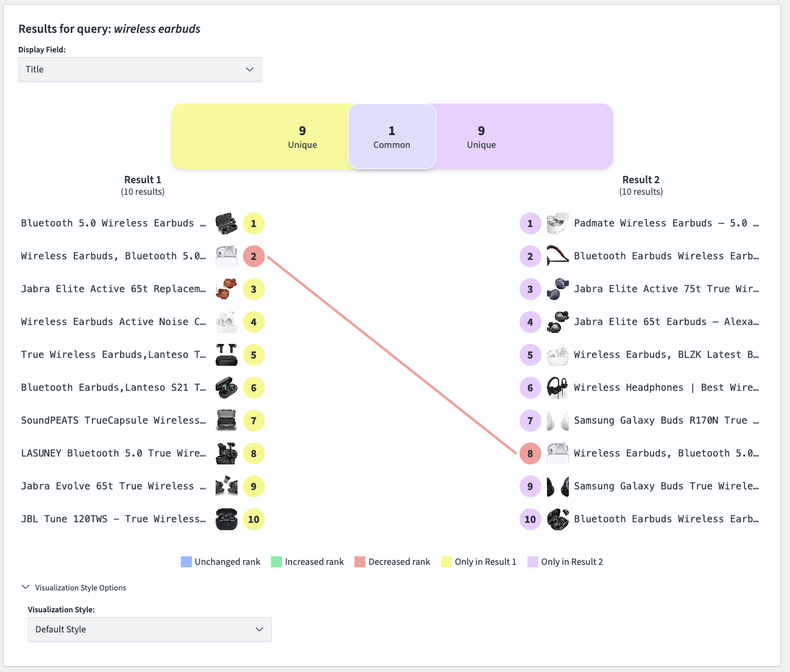
Task: Click rank 8 red badge in Result 2
Action: tap(530, 453)
